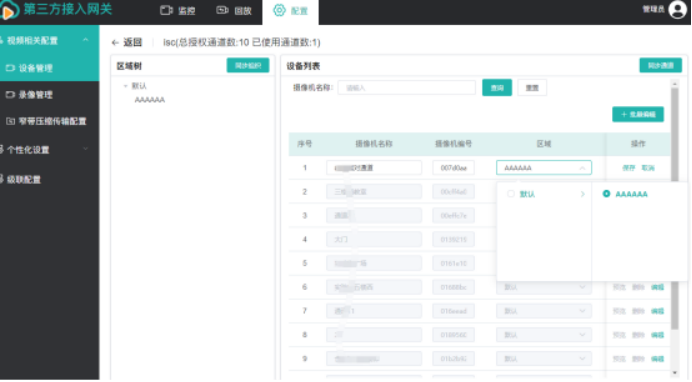This screenshot has height=382, width=692.
Task: Click the scrollbar down arrow in device list
Action: pos(674,373)
